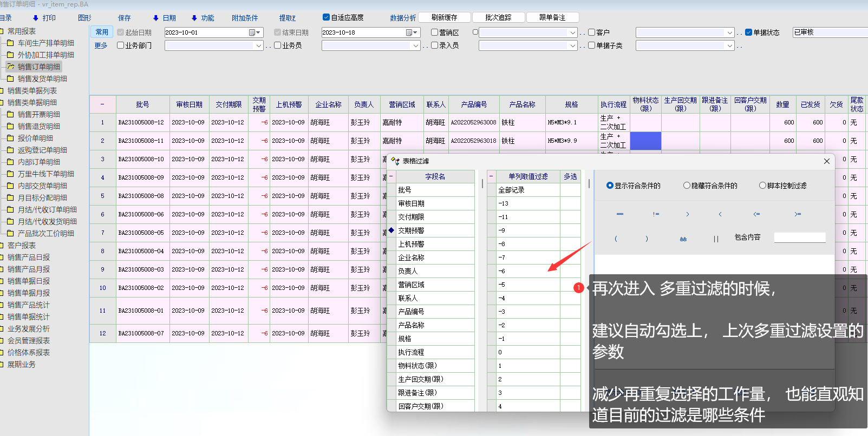Click the logical OR (||) operator
Viewport: 868px width, 436px height.
coord(716,239)
